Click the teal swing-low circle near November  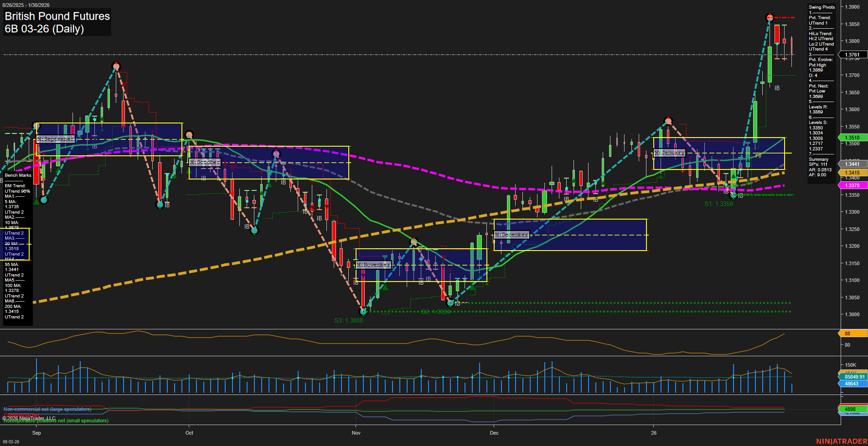pos(362,312)
